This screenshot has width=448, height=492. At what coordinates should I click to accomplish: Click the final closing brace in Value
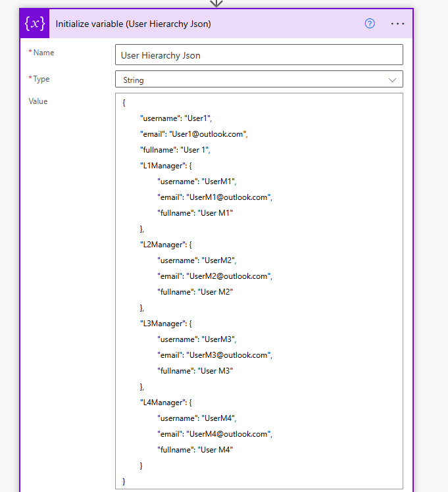click(x=124, y=481)
